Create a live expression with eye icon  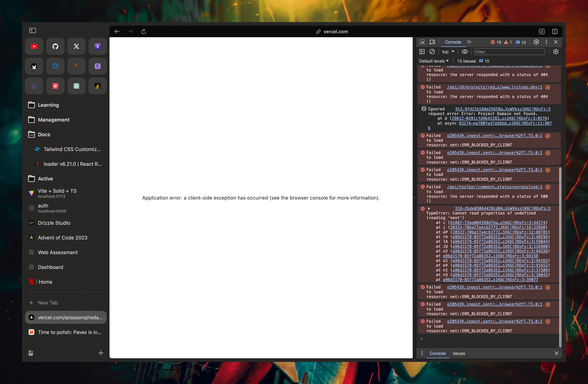click(464, 52)
